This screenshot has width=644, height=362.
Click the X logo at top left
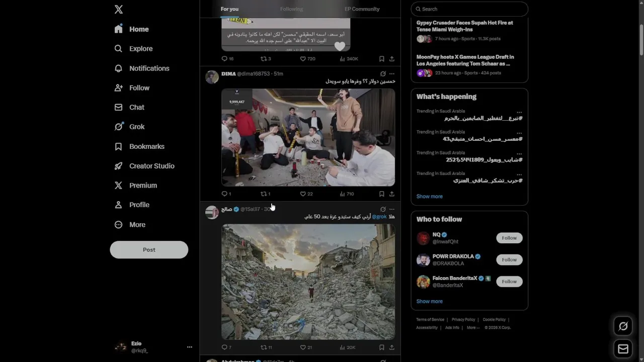click(x=119, y=10)
